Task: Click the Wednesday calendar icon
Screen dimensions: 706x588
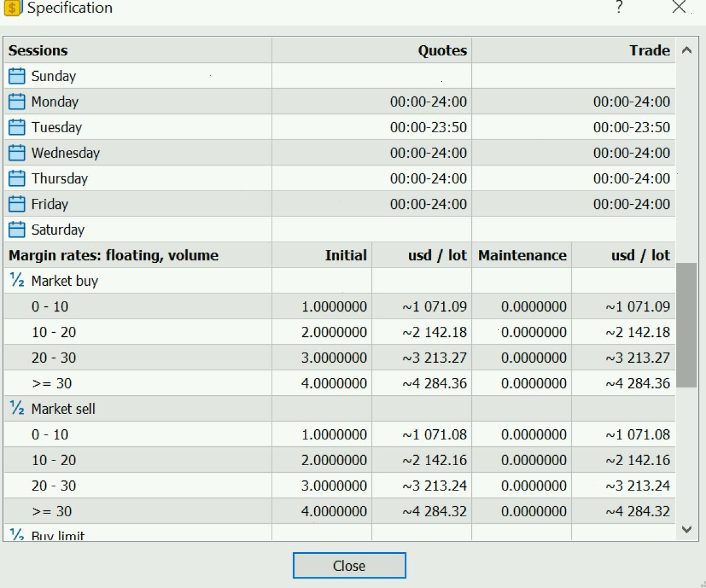Action: pos(17,153)
